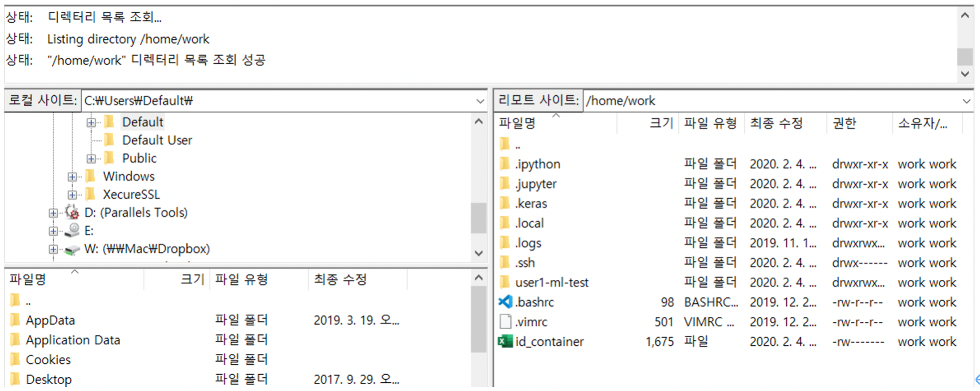This screenshot has height=391, width=980.
Task: Sort remote files by 소유자 column
Action: pos(927,123)
